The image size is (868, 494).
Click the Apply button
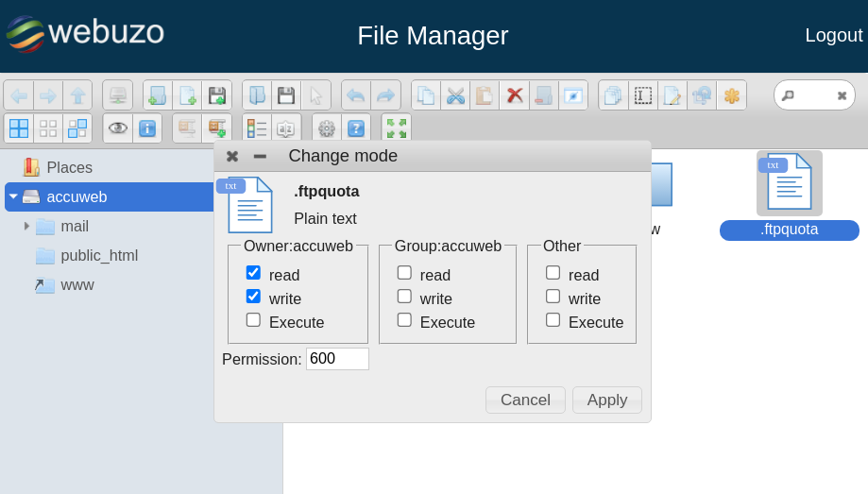coord(606,400)
